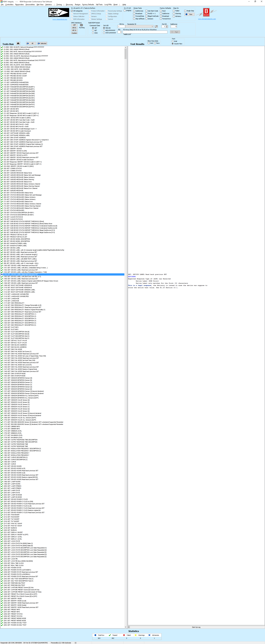Image resolution: width=265 pixels, height=644 pixels.
Task: Open the Factory Defaults menu
Action: 88,5
